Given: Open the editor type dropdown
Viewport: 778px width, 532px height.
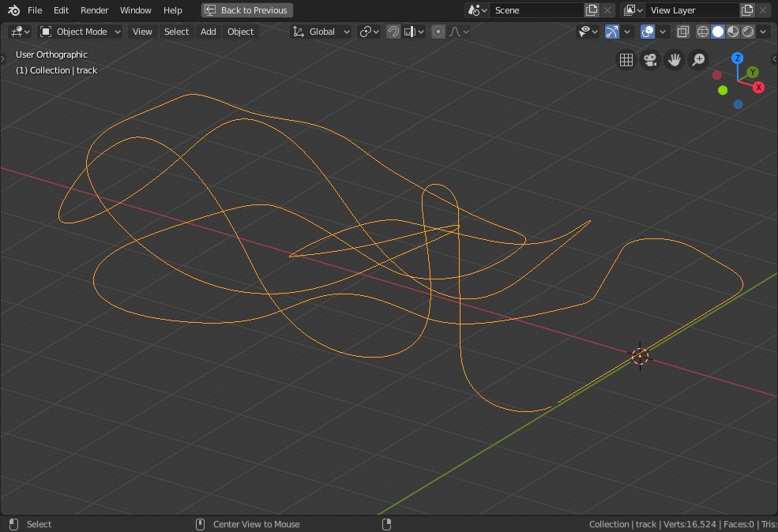Looking at the screenshot, I should [x=20, y=32].
